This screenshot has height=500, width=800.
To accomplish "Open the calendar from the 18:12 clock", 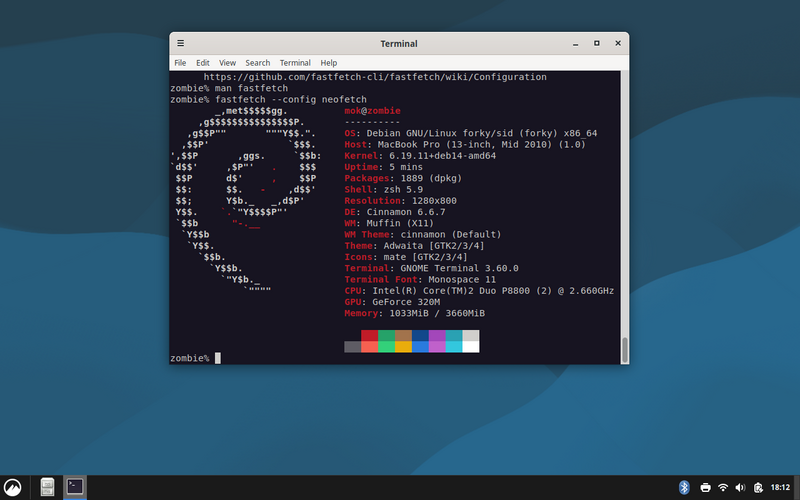I will click(780, 488).
